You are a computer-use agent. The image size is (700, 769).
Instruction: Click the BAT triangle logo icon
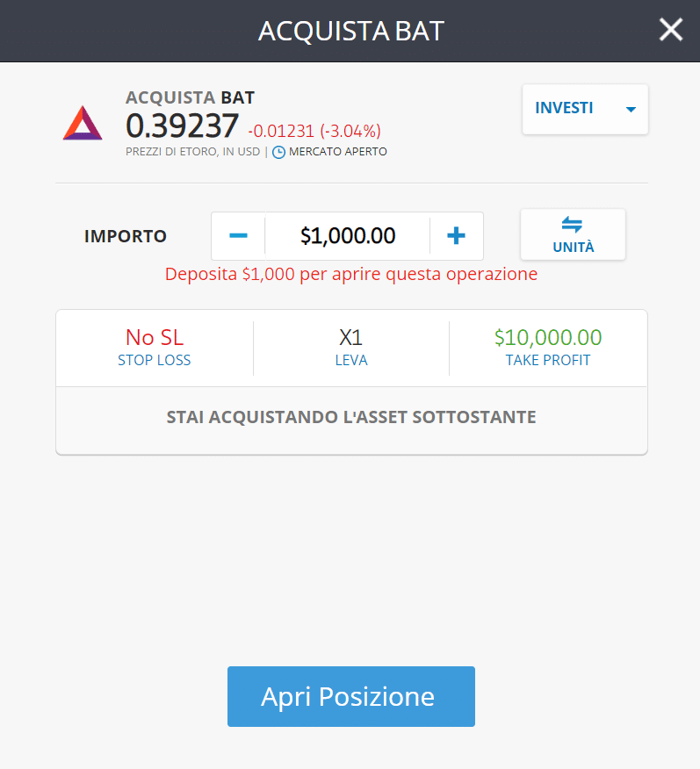pyautogui.click(x=83, y=123)
